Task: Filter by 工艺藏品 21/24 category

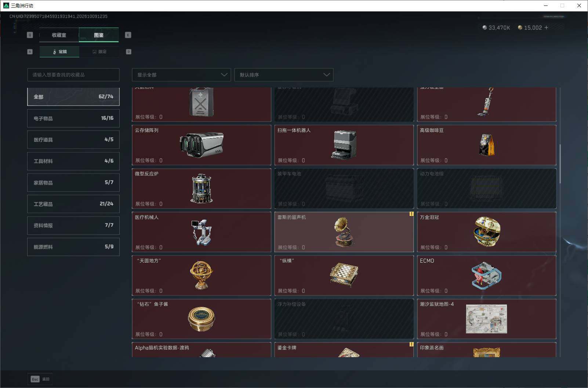Action: tap(73, 204)
